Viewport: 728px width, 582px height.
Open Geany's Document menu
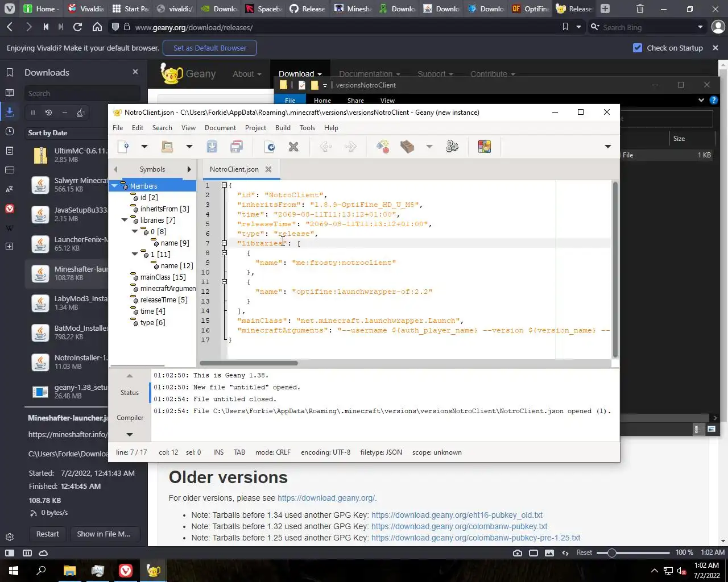click(x=220, y=128)
